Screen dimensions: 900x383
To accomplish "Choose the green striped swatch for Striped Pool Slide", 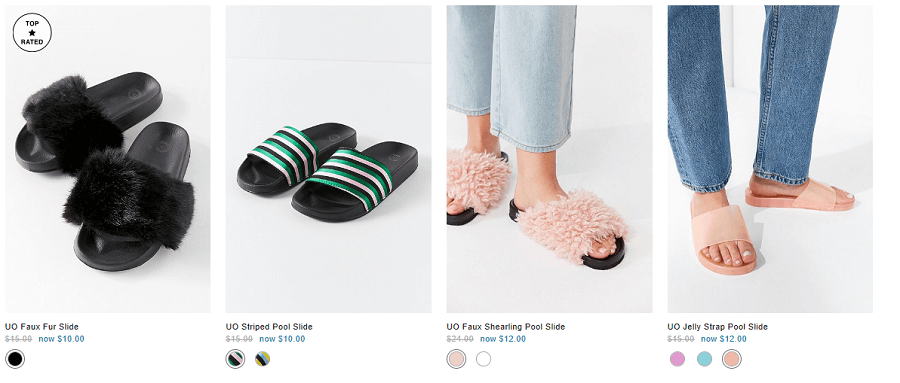I will [235, 359].
